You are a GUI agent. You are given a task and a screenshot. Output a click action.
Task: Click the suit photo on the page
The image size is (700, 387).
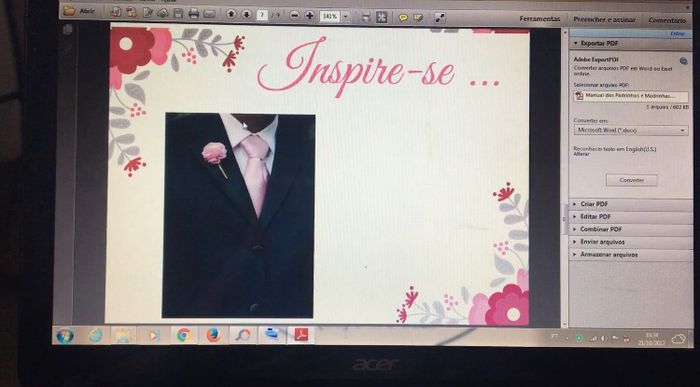pyautogui.click(x=238, y=216)
